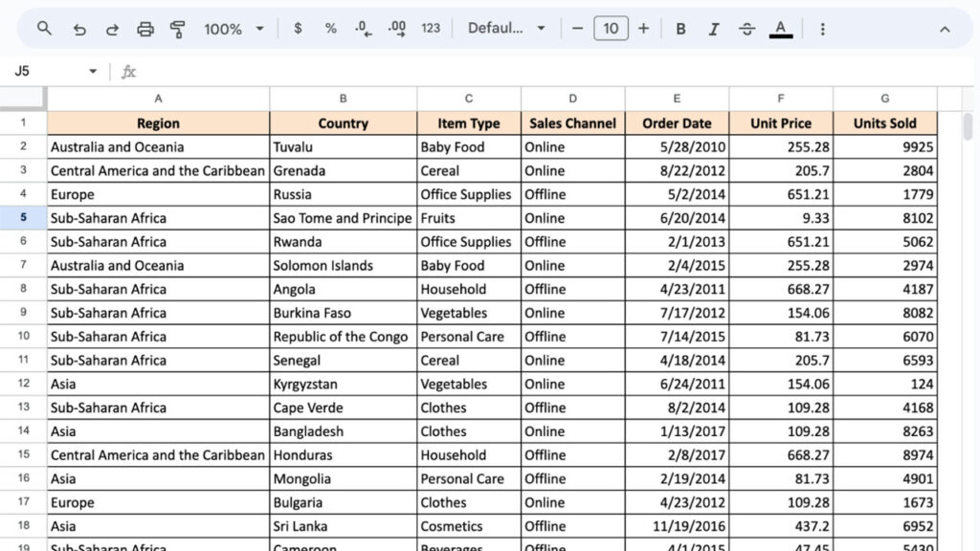This screenshot has height=551, width=980.
Task: Activate the paint format tool
Action: (x=177, y=29)
